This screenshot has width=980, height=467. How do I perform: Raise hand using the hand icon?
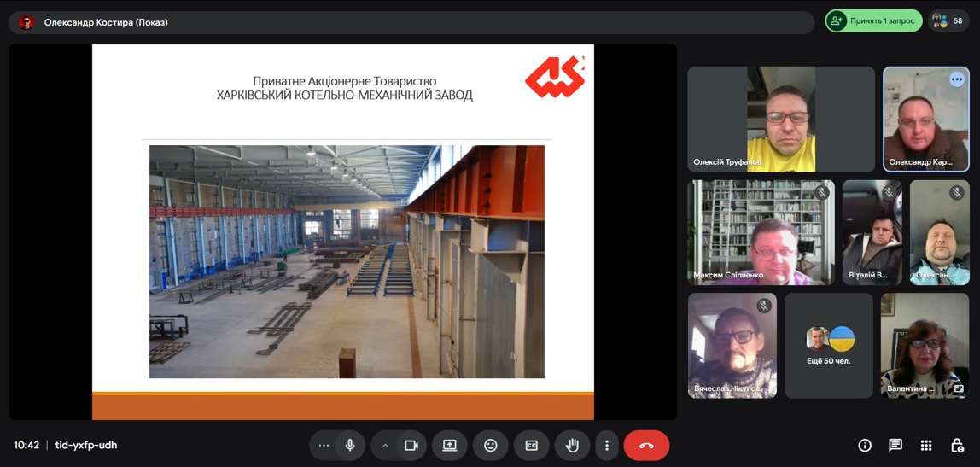(x=572, y=445)
